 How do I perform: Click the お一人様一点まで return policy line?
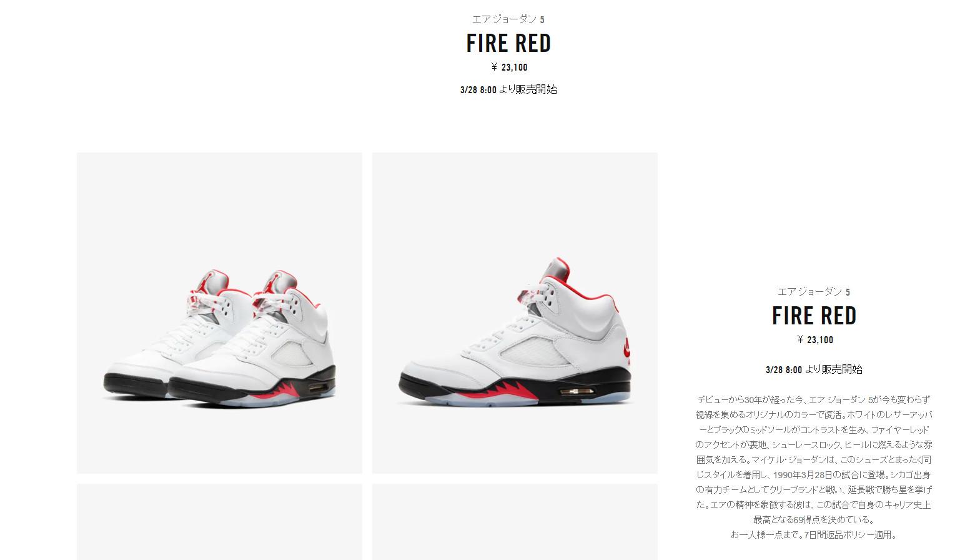pyautogui.click(x=814, y=534)
